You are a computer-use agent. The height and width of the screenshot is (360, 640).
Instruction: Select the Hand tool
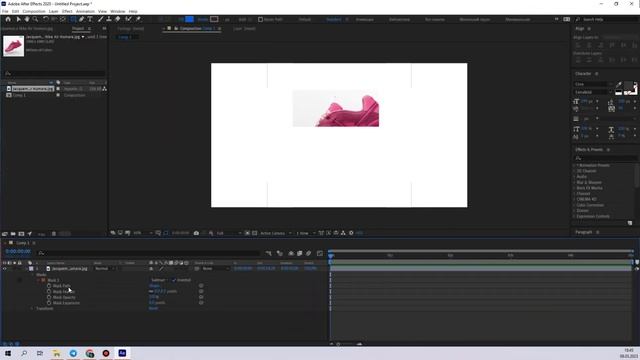(x=27, y=19)
